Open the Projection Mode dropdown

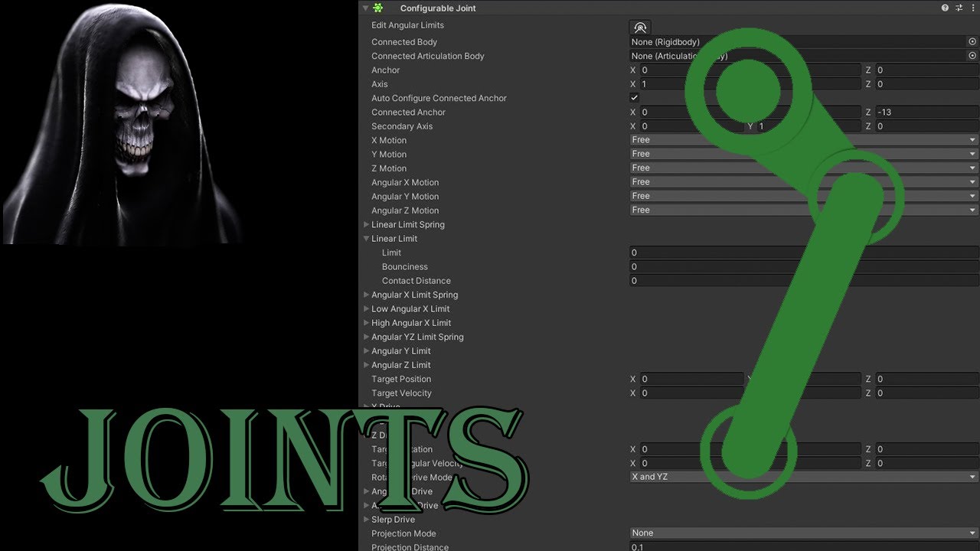tap(804, 533)
